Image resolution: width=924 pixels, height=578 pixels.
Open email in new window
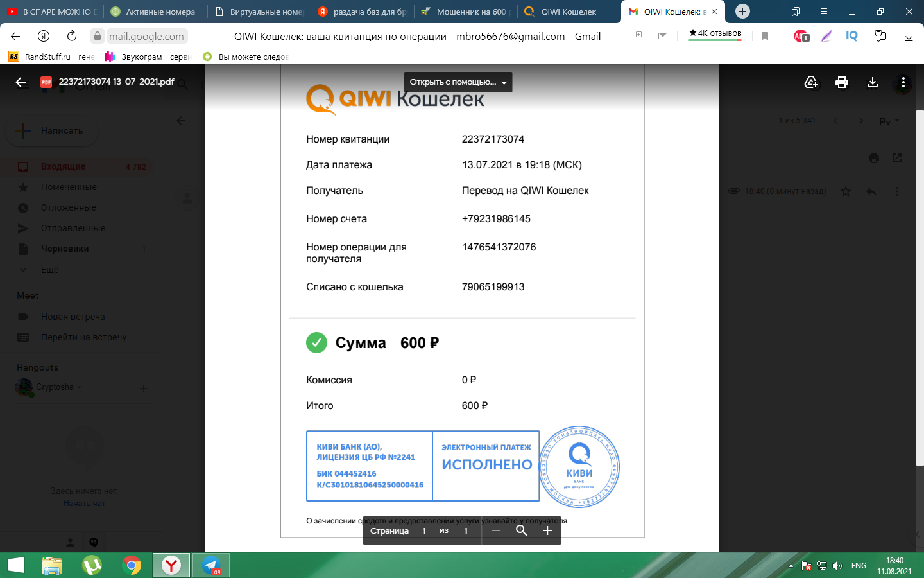click(897, 158)
